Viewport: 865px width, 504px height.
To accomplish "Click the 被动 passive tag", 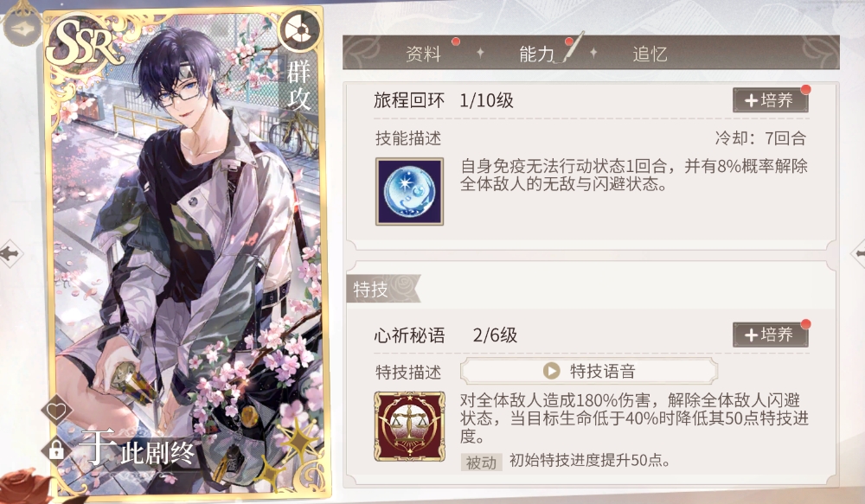I will pos(481,462).
